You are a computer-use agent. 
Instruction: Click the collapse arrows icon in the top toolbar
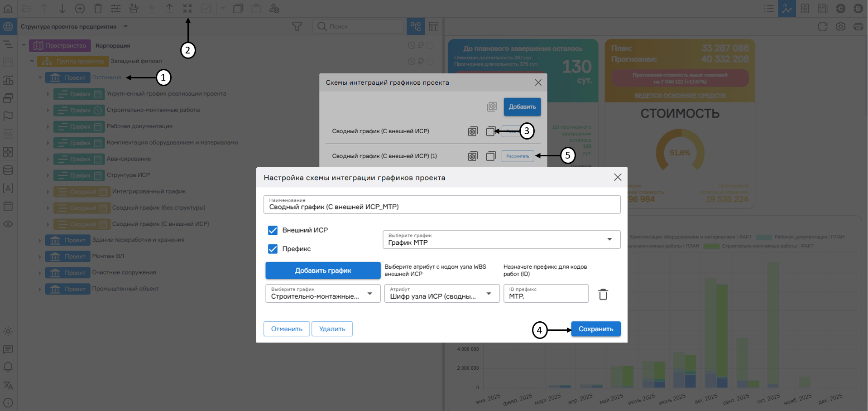coord(187,9)
